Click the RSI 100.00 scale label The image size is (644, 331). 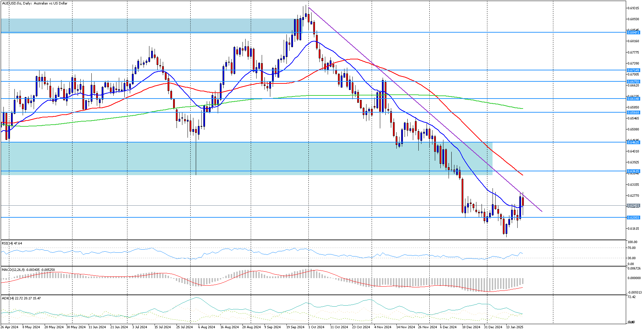[x=632, y=242]
